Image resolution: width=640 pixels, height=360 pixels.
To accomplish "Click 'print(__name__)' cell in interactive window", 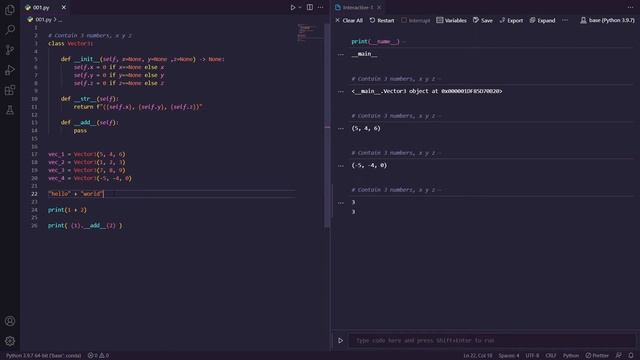I will click(x=376, y=41).
